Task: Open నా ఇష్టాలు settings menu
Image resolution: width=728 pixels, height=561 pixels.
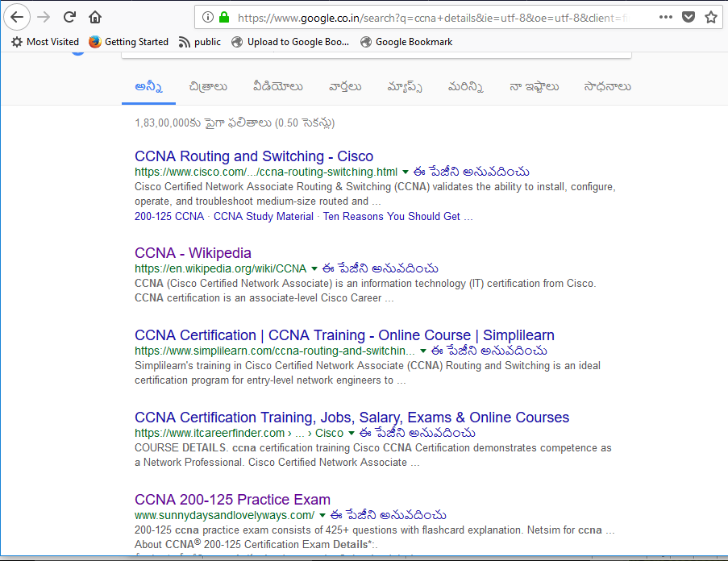Action: click(x=534, y=87)
